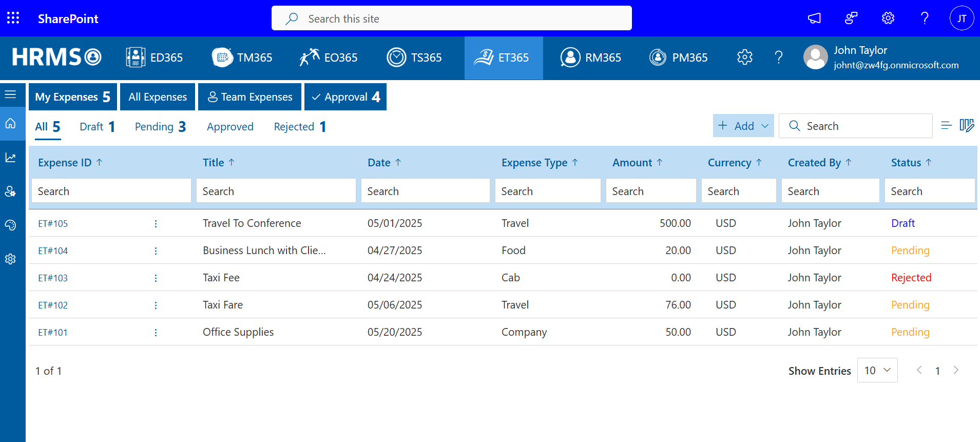The image size is (980, 442).
Task: Open the Team Expenses tab
Action: 249,97
